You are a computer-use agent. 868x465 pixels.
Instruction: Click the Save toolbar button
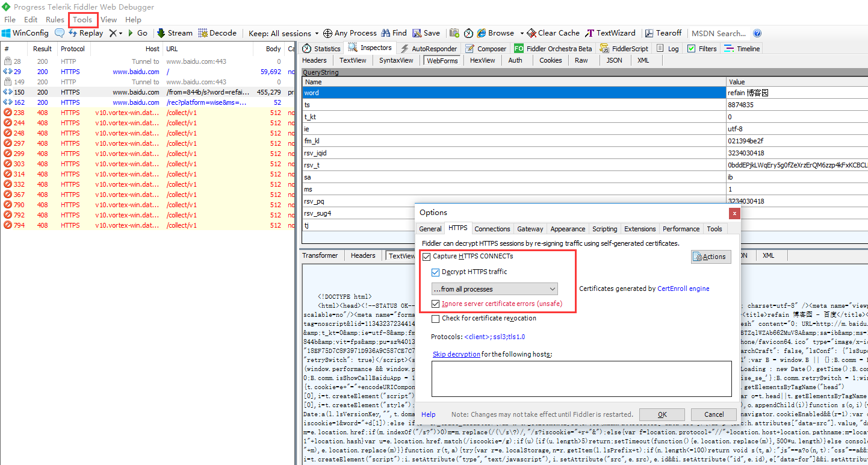(426, 33)
